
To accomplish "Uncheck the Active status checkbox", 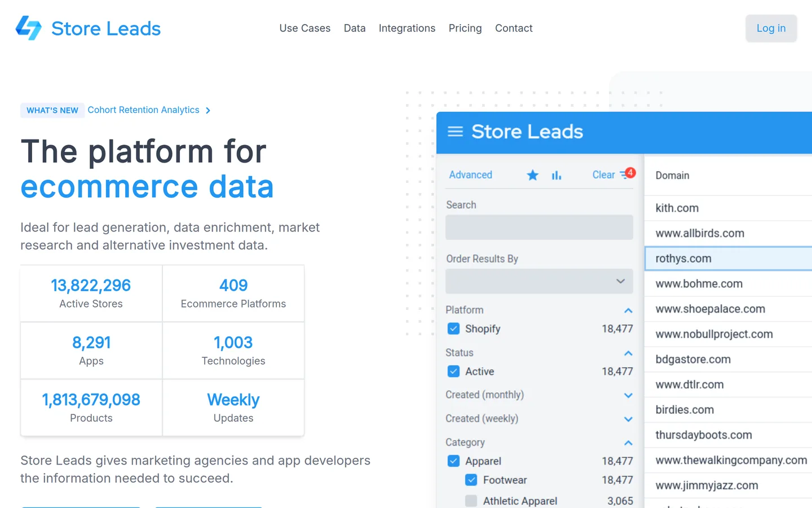I will point(453,371).
